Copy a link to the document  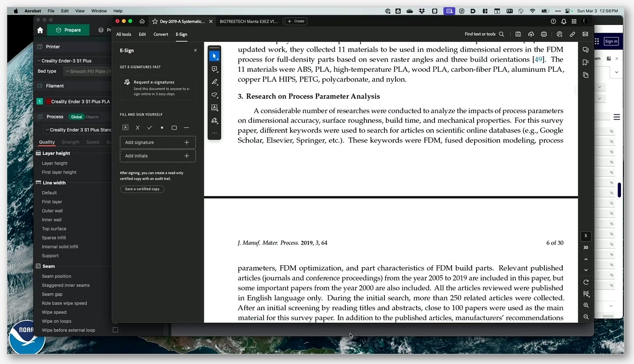[x=572, y=34]
